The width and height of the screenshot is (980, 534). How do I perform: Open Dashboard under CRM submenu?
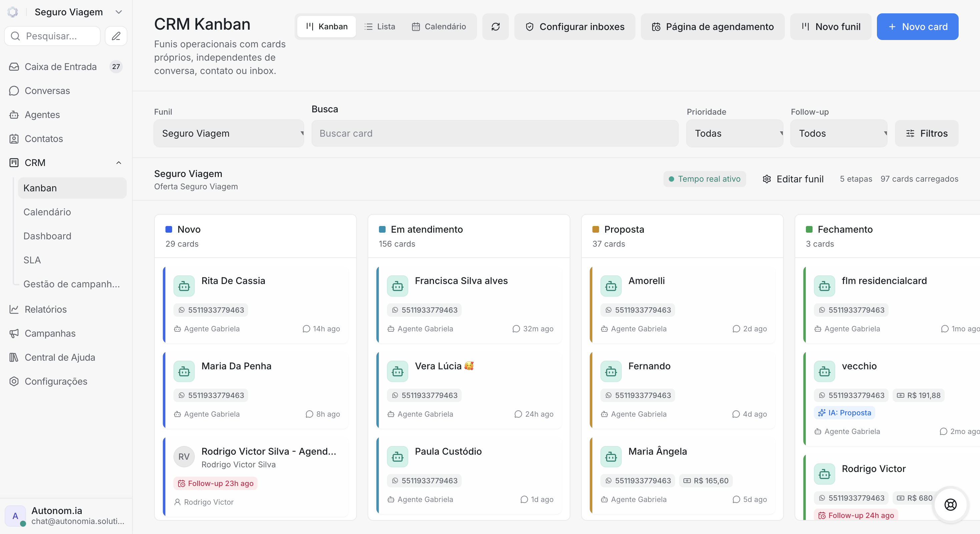72,236
